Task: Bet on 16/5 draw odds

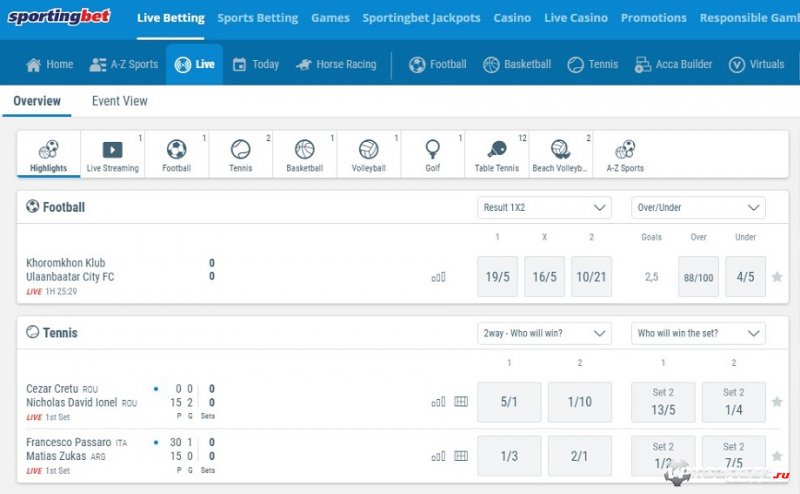Action: point(544,277)
